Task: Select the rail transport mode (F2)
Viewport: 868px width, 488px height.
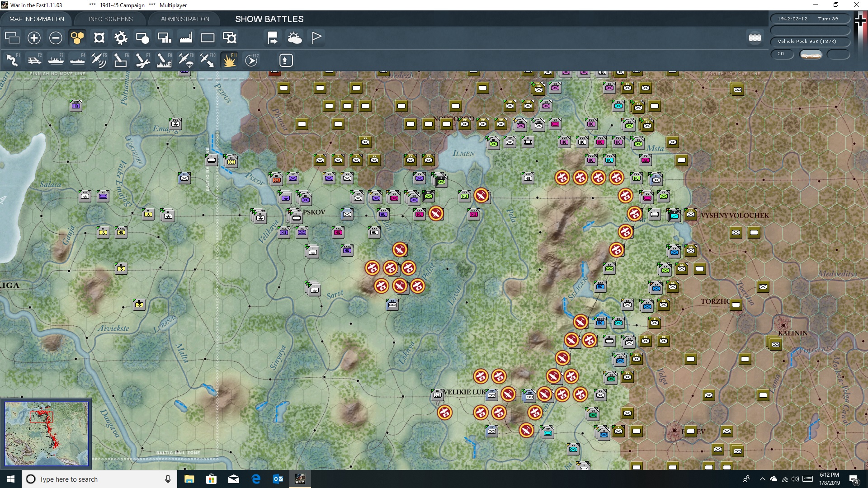Action: 34,60
